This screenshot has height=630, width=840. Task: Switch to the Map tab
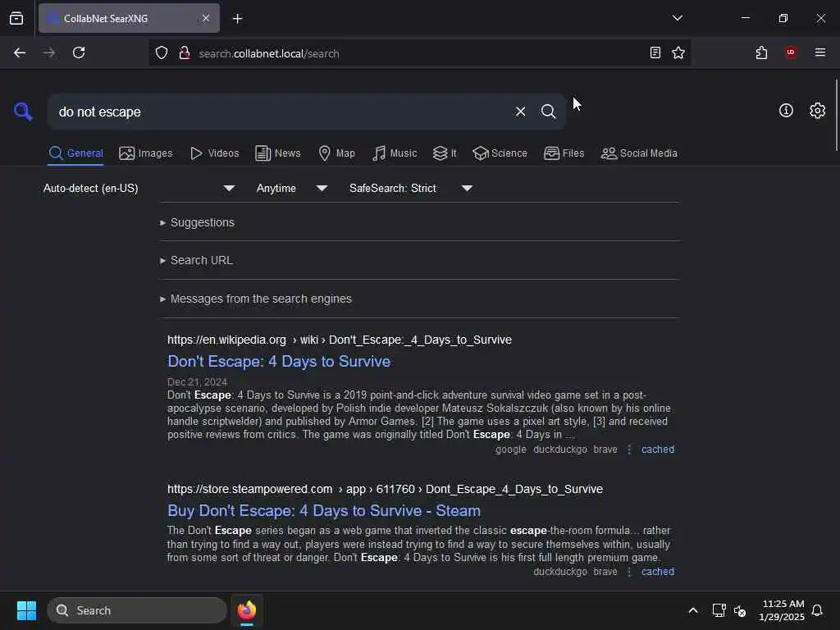337,153
